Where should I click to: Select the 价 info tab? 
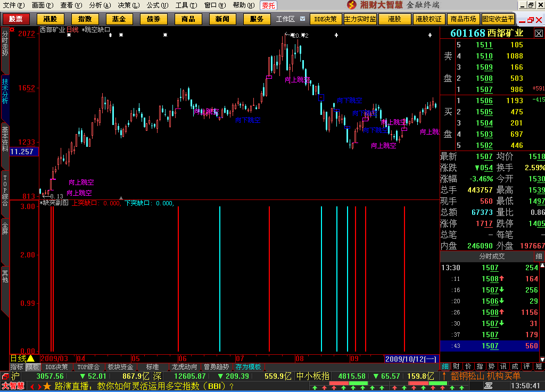coord(468,366)
